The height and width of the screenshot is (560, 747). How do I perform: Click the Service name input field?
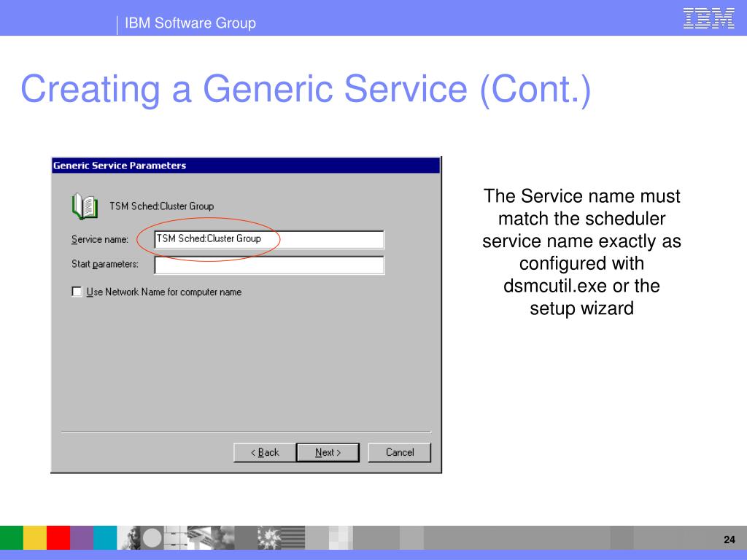[x=269, y=239]
